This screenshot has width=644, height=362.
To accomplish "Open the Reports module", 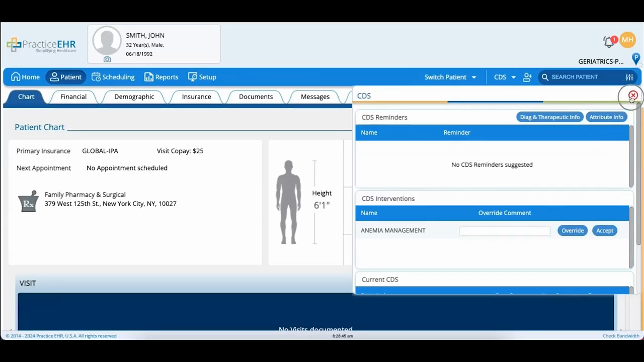I will pos(161,77).
